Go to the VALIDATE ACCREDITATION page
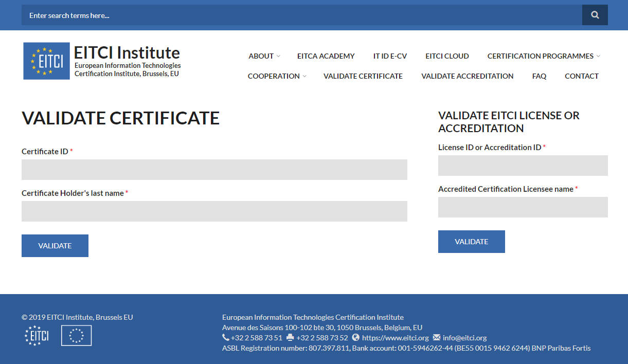This screenshot has height=364, width=628. (467, 76)
